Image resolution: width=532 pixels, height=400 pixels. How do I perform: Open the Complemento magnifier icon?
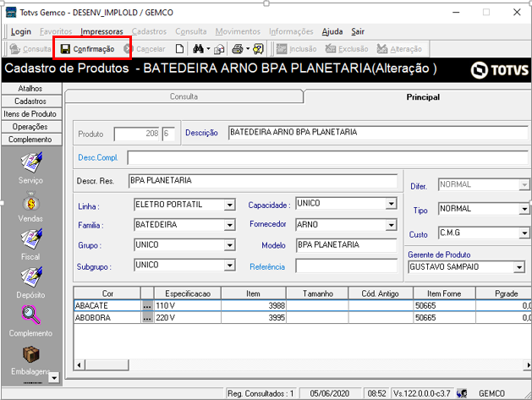tap(31, 315)
